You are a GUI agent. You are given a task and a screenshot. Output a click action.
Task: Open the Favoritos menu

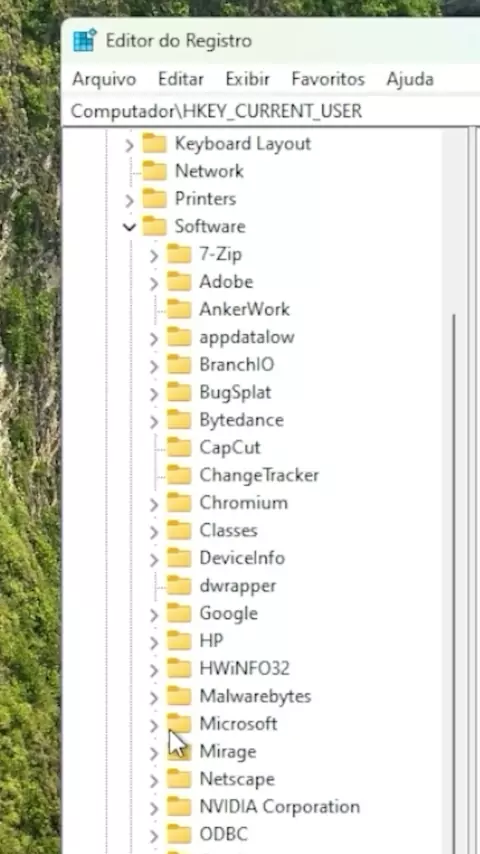(x=328, y=80)
